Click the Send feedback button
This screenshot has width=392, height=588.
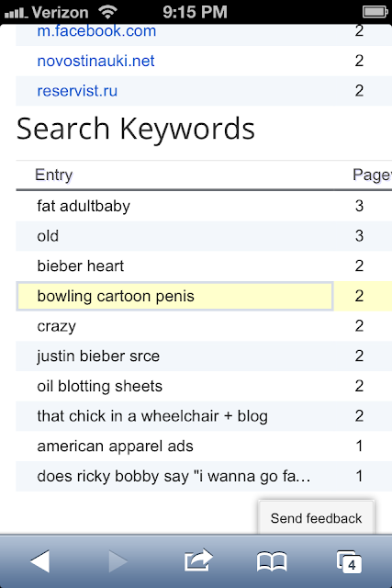point(316,518)
